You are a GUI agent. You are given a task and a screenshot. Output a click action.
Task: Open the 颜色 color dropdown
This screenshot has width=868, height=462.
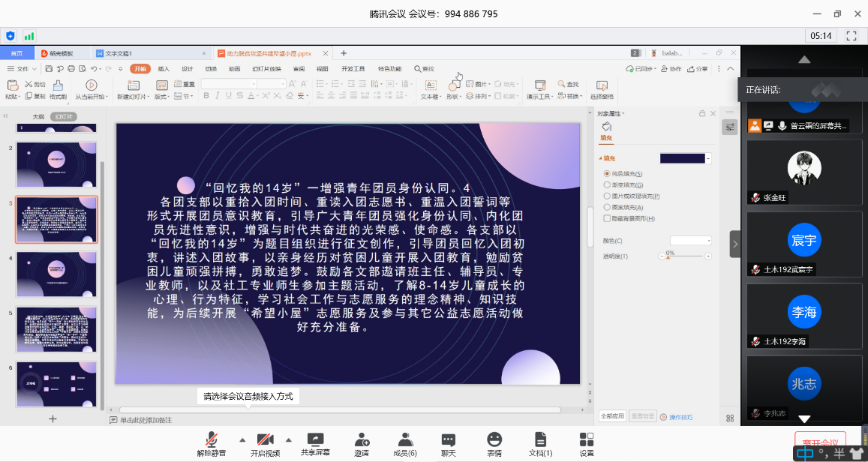(x=690, y=241)
